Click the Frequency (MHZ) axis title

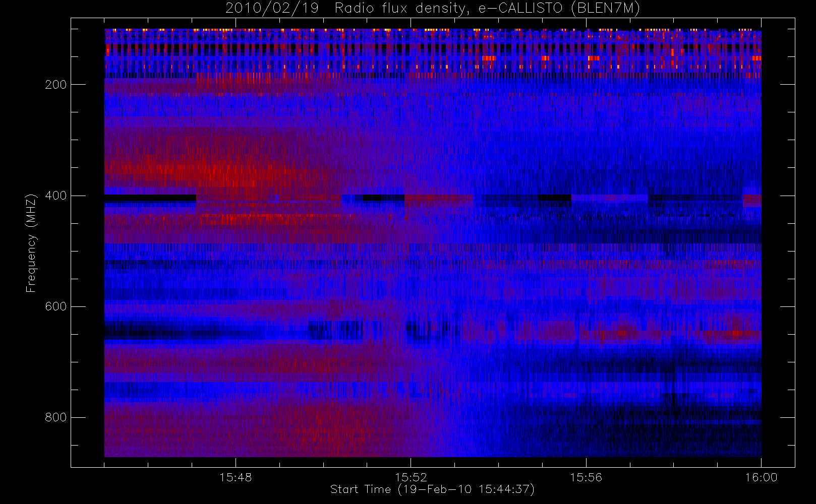31,243
